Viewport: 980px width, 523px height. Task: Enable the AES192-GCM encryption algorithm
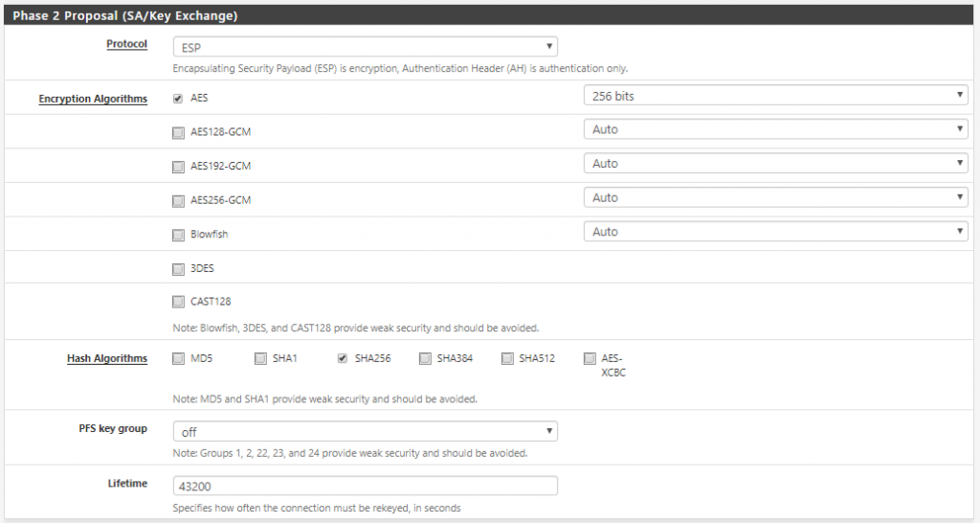pyautogui.click(x=178, y=167)
